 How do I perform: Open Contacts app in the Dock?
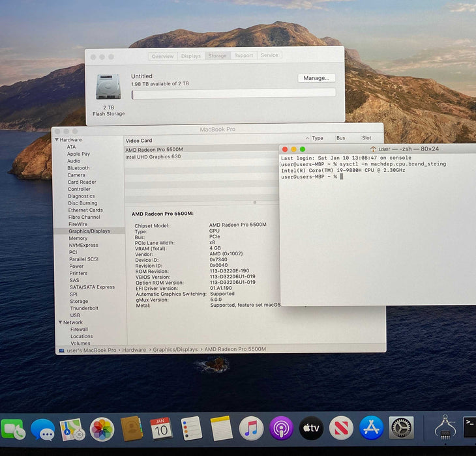[132, 429]
